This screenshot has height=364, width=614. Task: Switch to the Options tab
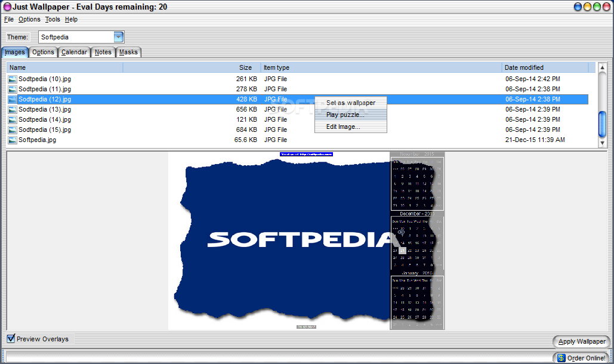(43, 52)
